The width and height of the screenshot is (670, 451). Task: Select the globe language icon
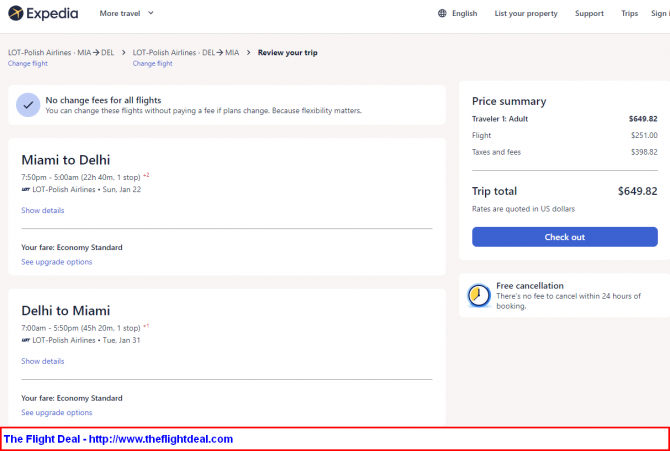click(x=442, y=13)
